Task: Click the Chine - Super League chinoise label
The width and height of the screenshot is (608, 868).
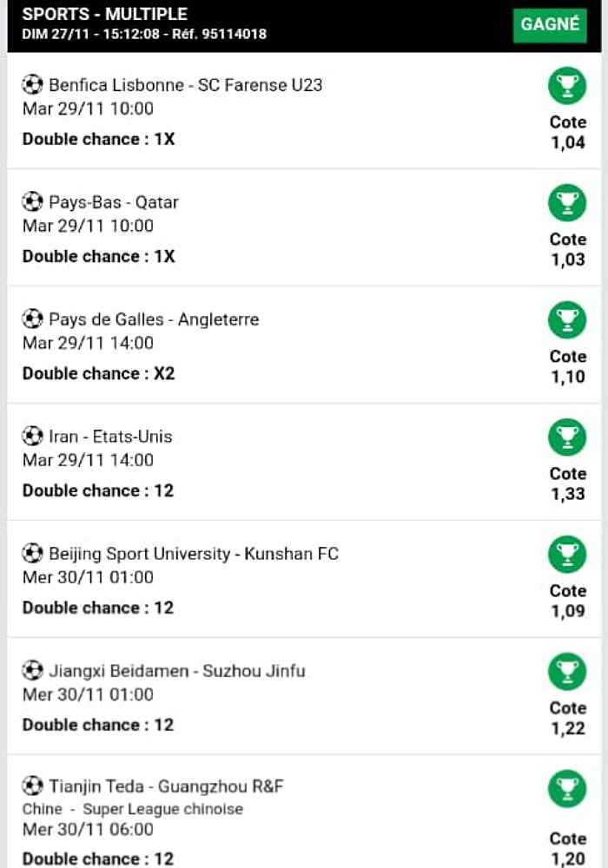Action: (x=133, y=809)
